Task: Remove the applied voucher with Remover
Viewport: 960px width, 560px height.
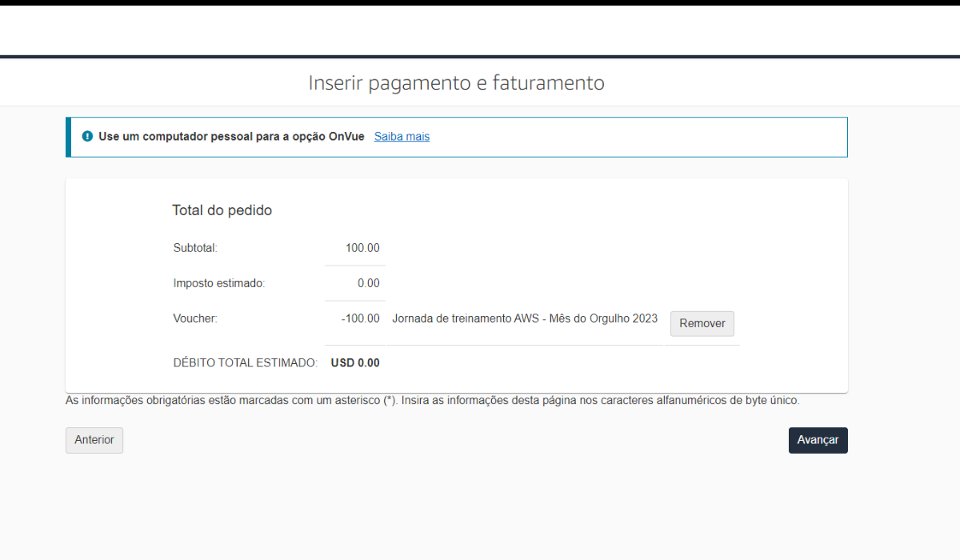Action: (x=702, y=324)
